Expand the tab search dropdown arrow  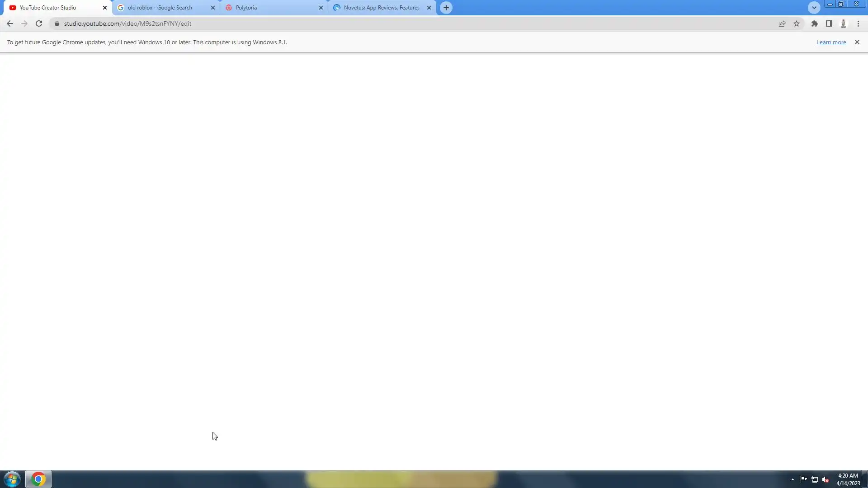pyautogui.click(x=814, y=8)
